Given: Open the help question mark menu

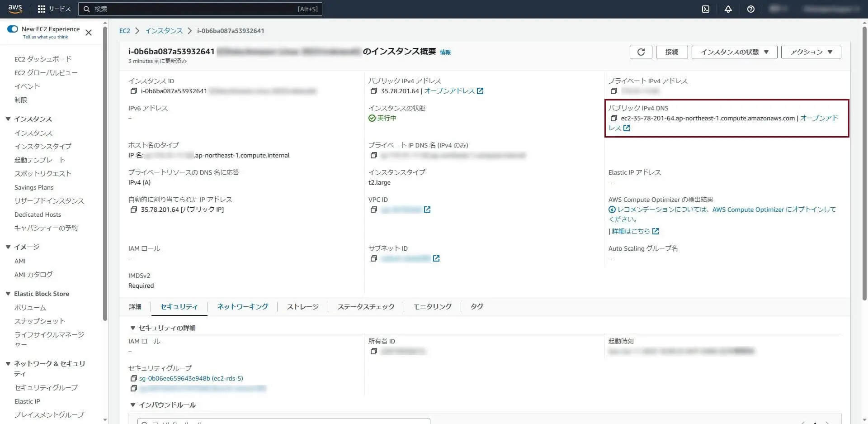Looking at the screenshot, I should click(x=751, y=9).
